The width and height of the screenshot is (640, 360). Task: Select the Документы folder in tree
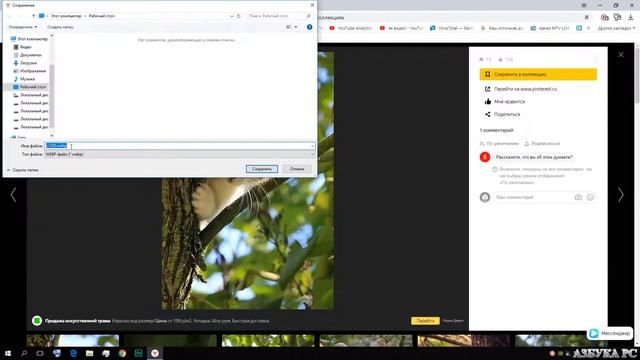point(27,55)
